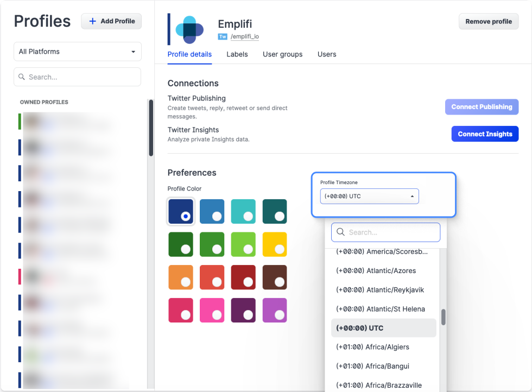The width and height of the screenshot is (532, 392).
Task: Open the User groups tab
Action: pos(282,54)
